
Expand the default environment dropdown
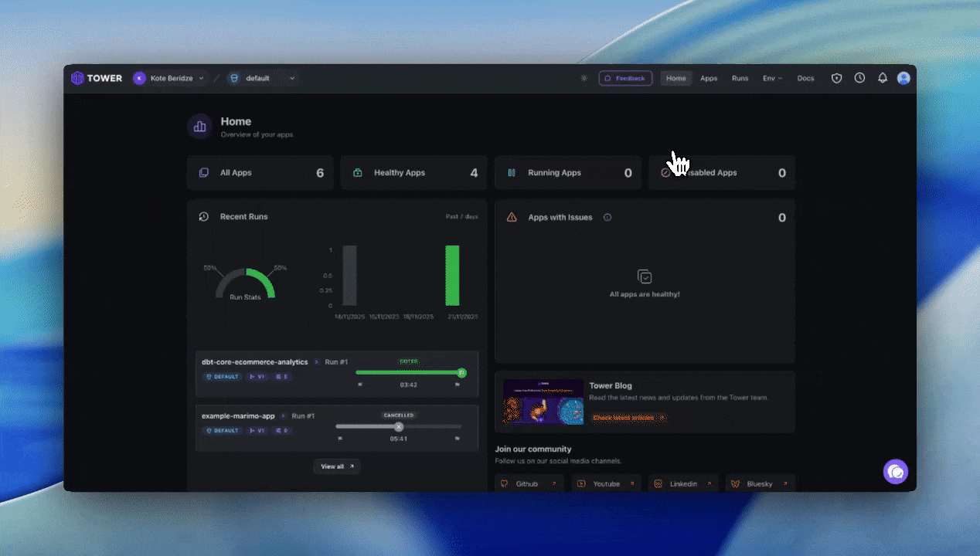coord(292,78)
